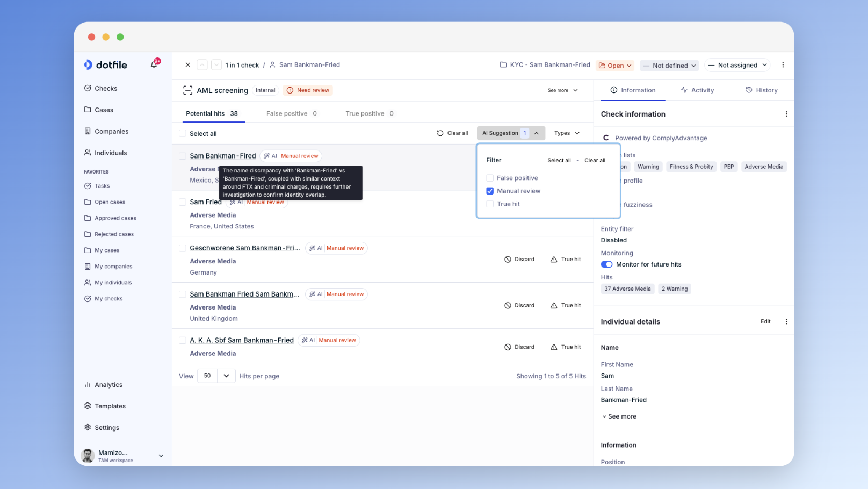Screen dimensions: 868x489
Task: Click the KYC case folder icon
Action: [x=503, y=65]
